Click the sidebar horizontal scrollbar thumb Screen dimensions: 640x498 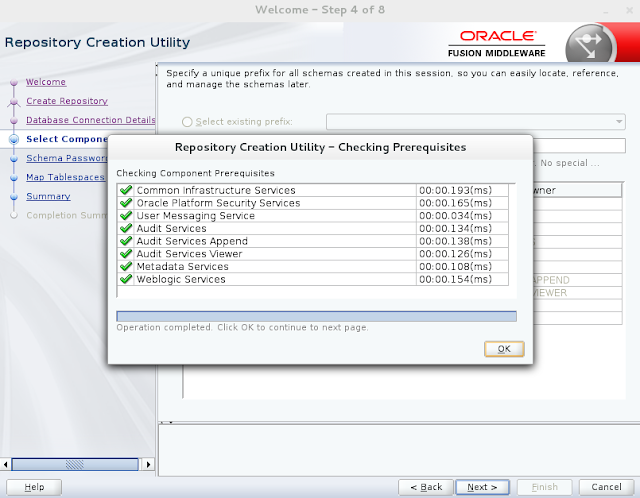(x=75, y=465)
